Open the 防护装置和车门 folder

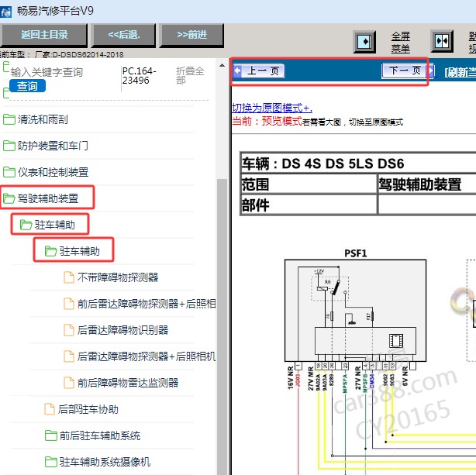pos(53,146)
